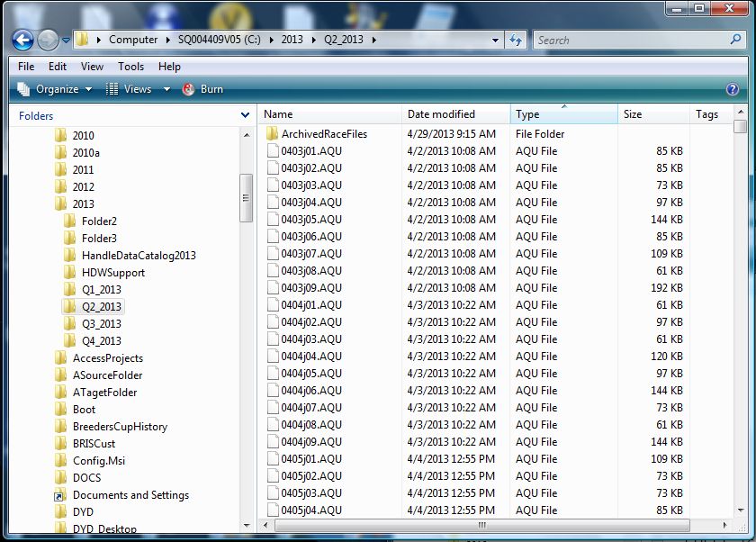Select the DOCS folder in tree
This screenshot has height=542, width=756.
(x=86, y=478)
